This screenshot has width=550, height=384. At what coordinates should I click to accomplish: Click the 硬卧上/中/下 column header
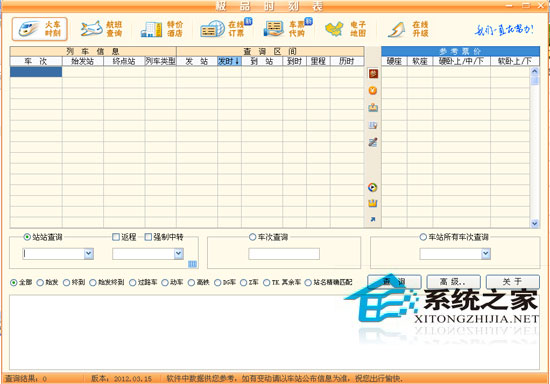(462, 61)
